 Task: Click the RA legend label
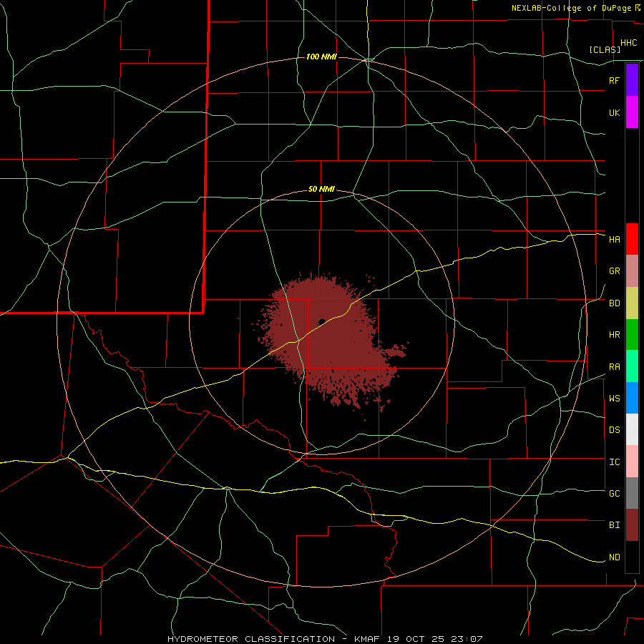(614, 367)
